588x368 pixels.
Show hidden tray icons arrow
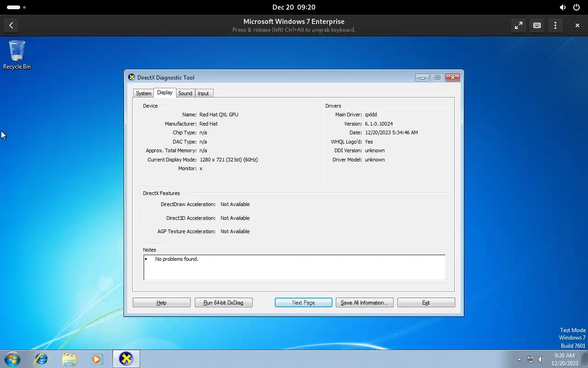click(x=519, y=359)
